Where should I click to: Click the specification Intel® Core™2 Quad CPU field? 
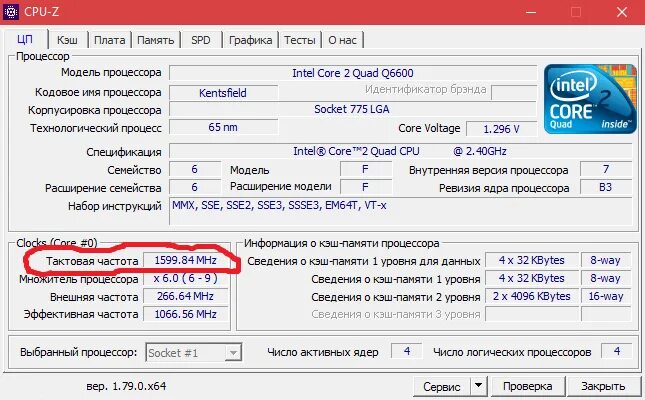(401, 151)
